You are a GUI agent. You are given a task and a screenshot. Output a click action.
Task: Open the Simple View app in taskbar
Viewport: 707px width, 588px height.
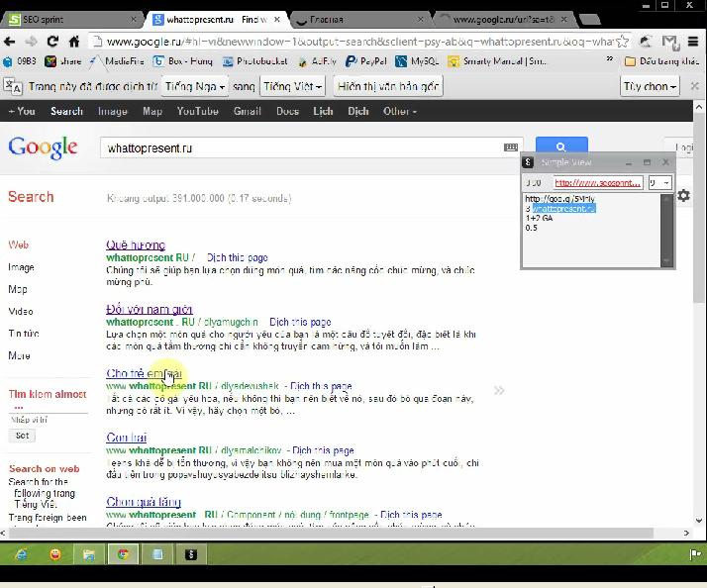tap(191, 554)
